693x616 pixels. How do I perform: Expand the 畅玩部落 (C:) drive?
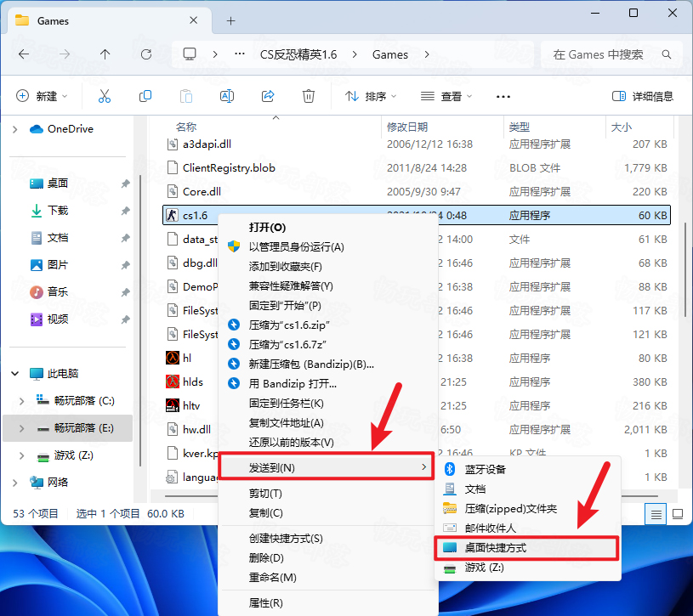click(x=21, y=401)
